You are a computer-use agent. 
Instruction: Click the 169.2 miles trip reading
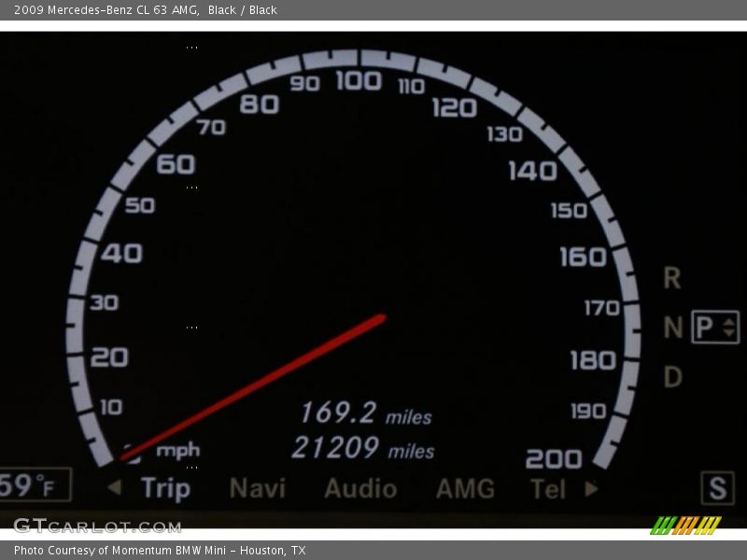click(x=365, y=413)
